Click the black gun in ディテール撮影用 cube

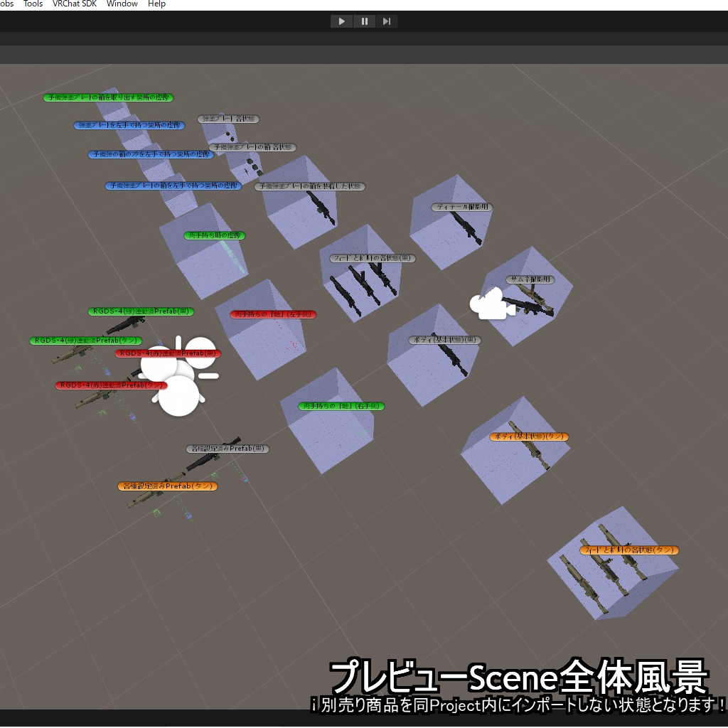466,228
